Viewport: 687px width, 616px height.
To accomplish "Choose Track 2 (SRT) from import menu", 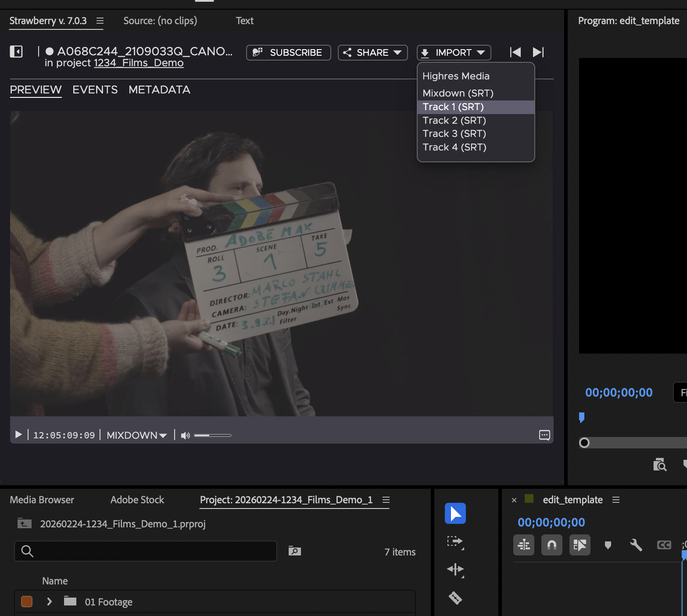I will (x=454, y=120).
